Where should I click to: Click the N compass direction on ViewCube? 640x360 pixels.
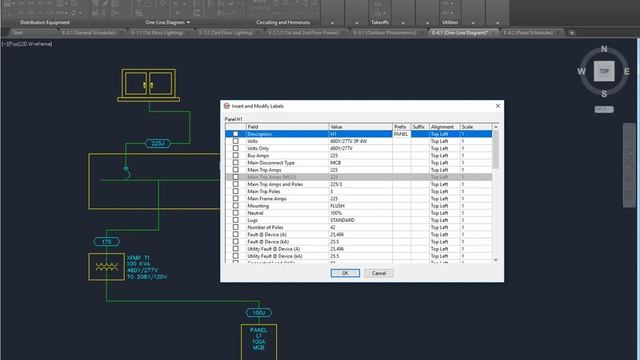click(604, 49)
